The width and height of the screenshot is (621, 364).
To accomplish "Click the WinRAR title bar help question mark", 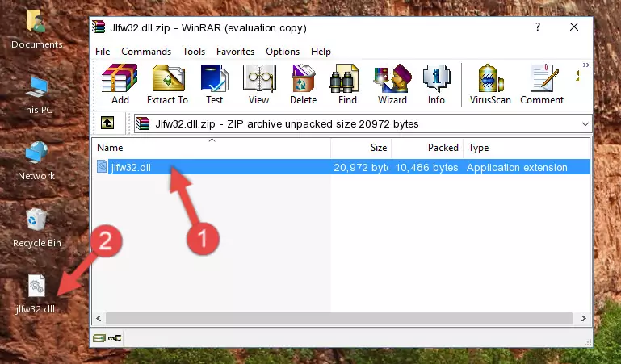I will click(538, 27).
